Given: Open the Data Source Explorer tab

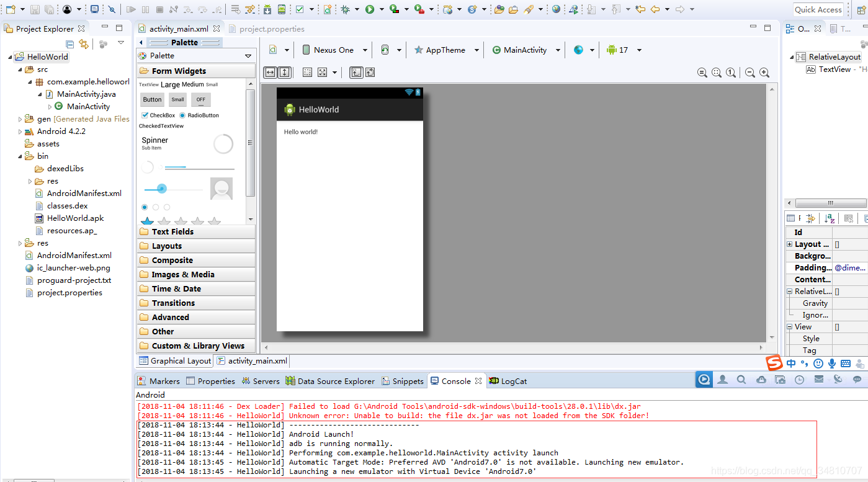Looking at the screenshot, I should pyautogui.click(x=330, y=381).
